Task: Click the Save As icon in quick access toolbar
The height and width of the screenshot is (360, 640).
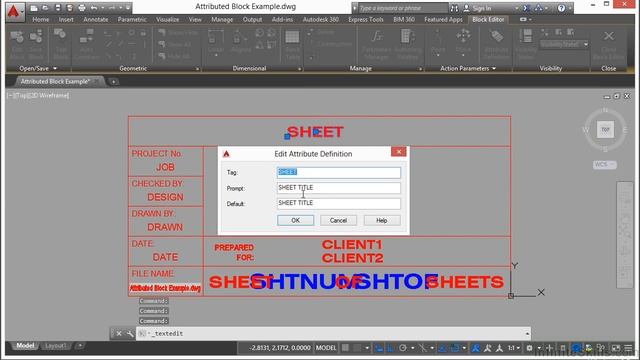Action: click(x=69, y=8)
